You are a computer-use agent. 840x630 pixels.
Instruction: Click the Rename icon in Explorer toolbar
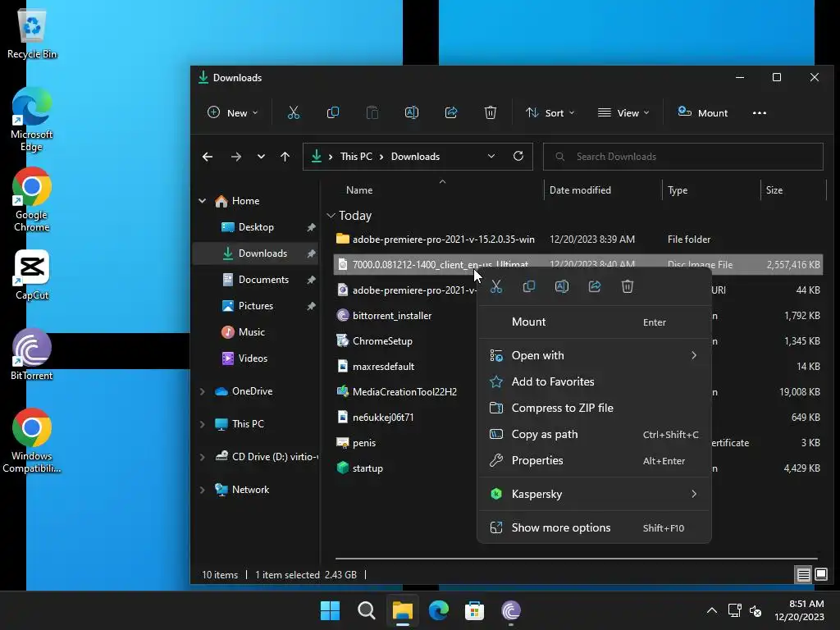(x=412, y=112)
